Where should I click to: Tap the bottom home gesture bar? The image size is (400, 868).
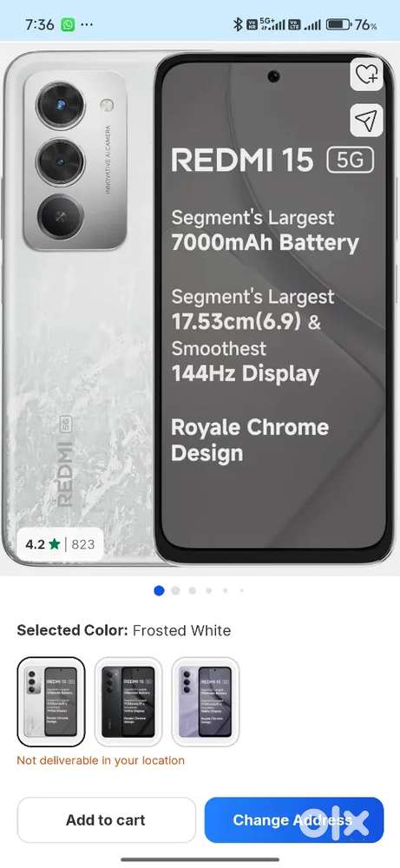click(x=200, y=859)
